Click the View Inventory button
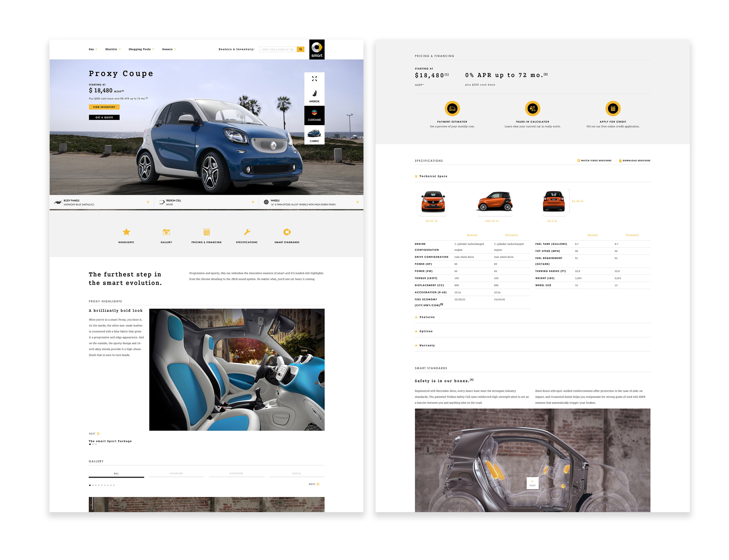Viewport: 729px width, 560px height. pos(104,107)
